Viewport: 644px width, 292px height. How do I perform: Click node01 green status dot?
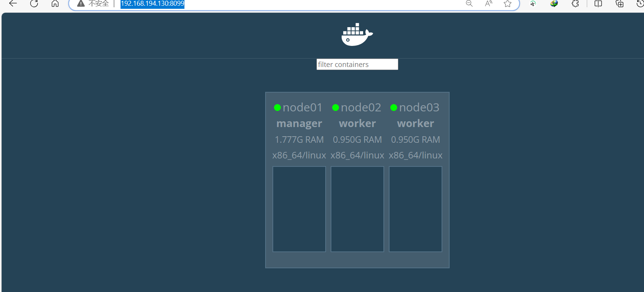click(x=277, y=108)
